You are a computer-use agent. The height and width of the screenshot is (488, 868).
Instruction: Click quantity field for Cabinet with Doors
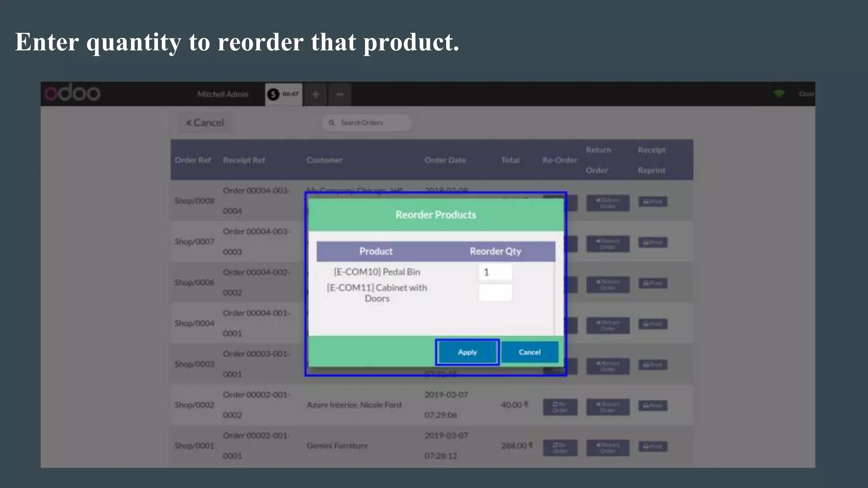495,293
